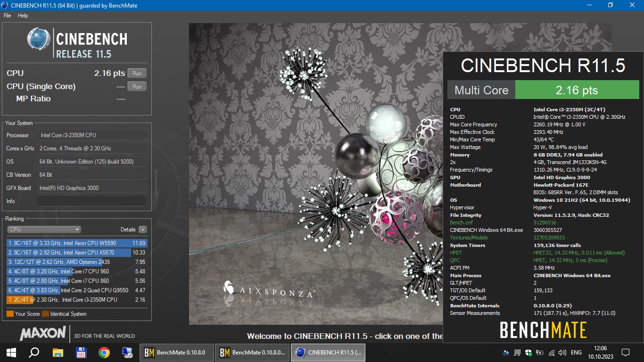The width and height of the screenshot is (644, 362).
Task: Switch to CINEBENCH R11.5 taskbar button
Action: 328,352
